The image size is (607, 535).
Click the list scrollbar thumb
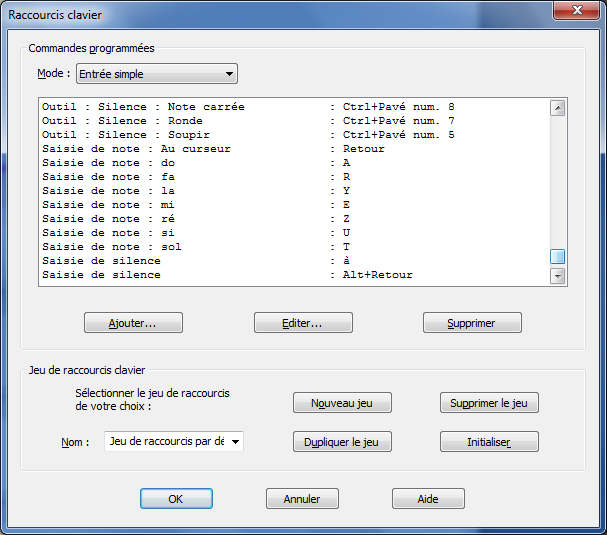[558, 256]
